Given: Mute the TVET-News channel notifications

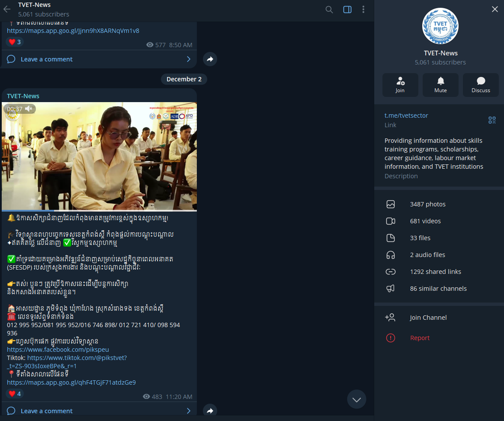Looking at the screenshot, I should [440, 85].
